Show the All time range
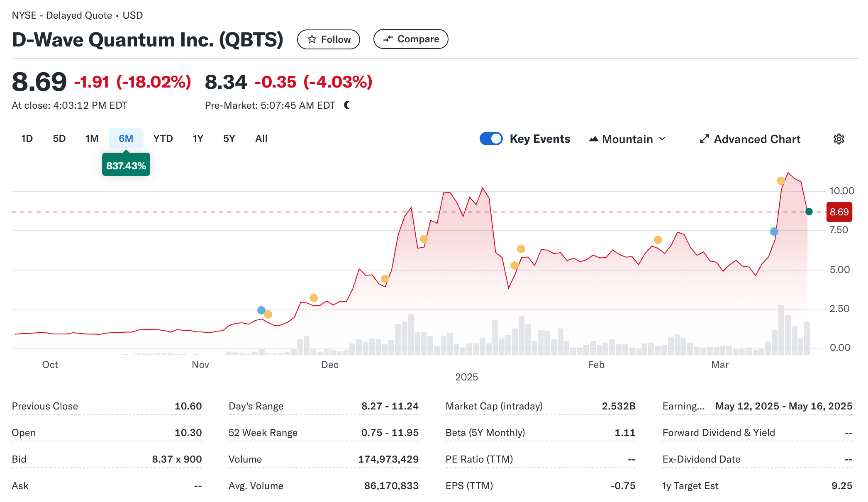The width and height of the screenshot is (868, 502). click(261, 139)
